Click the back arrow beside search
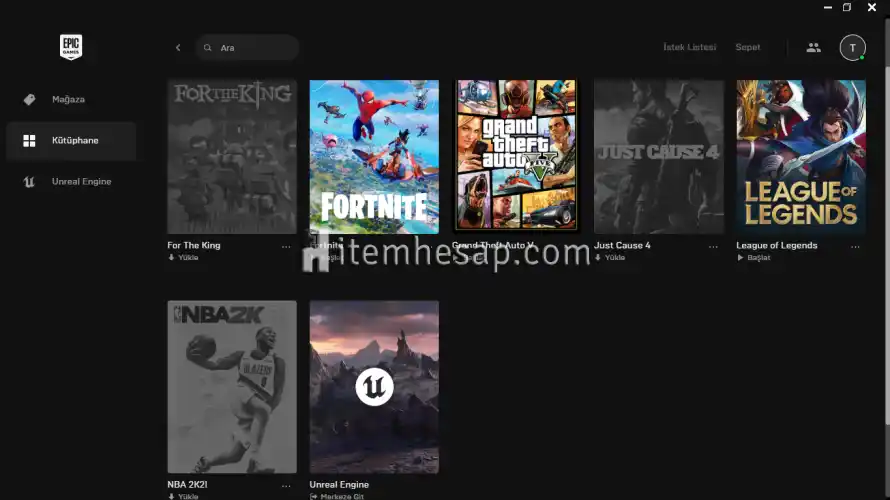The width and height of the screenshot is (890, 500). click(178, 47)
